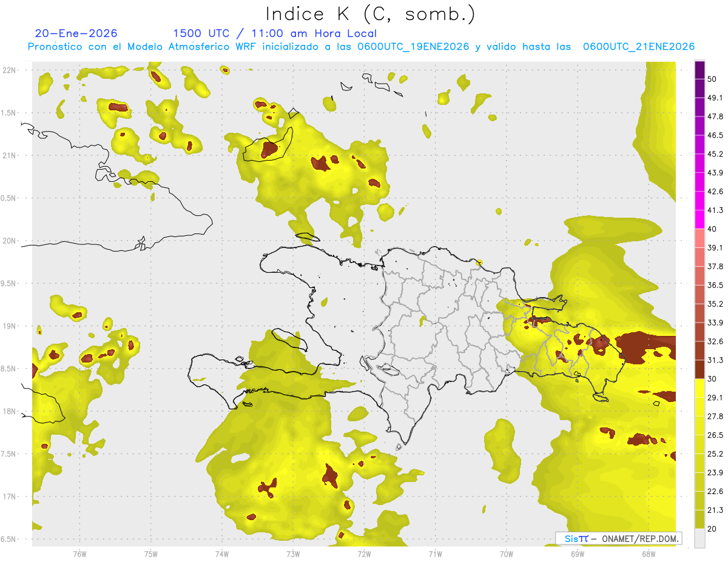728x562 pixels.
Task: Click the colorbar value '39.1'
Action: (x=715, y=248)
